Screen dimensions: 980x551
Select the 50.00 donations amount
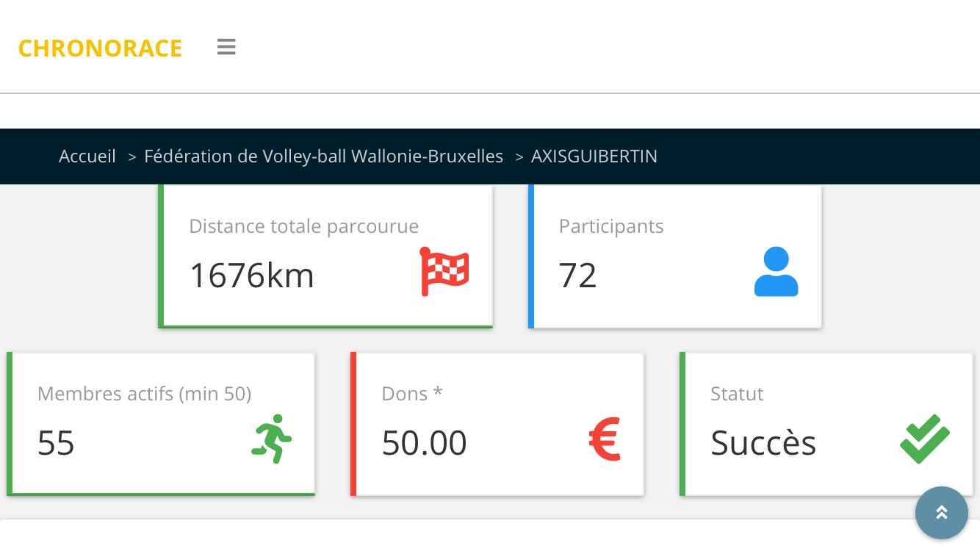pos(424,443)
